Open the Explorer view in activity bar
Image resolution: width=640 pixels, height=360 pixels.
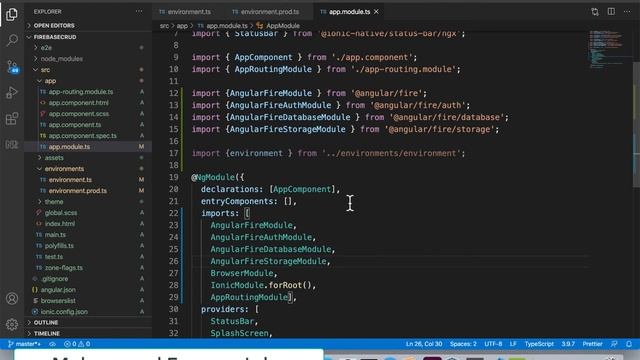click(12, 14)
